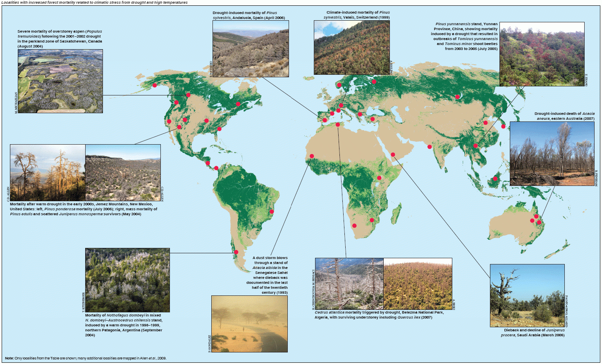Screen dimensions: 602x364
Task: Select the 'T. KITZBERGER' photo credit
Action: (83, 302)
